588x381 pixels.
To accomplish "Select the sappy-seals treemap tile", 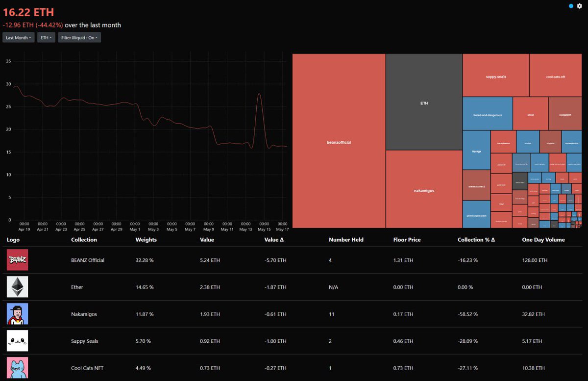I will tap(496, 75).
